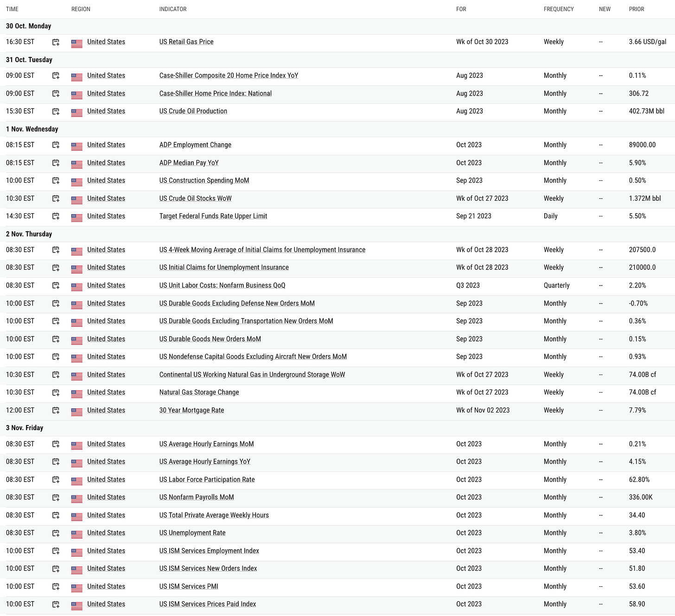The width and height of the screenshot is (675, 616).
Task: Click calendar icon for Average Hourly Earnings MoM
Action: pos(56,444)
